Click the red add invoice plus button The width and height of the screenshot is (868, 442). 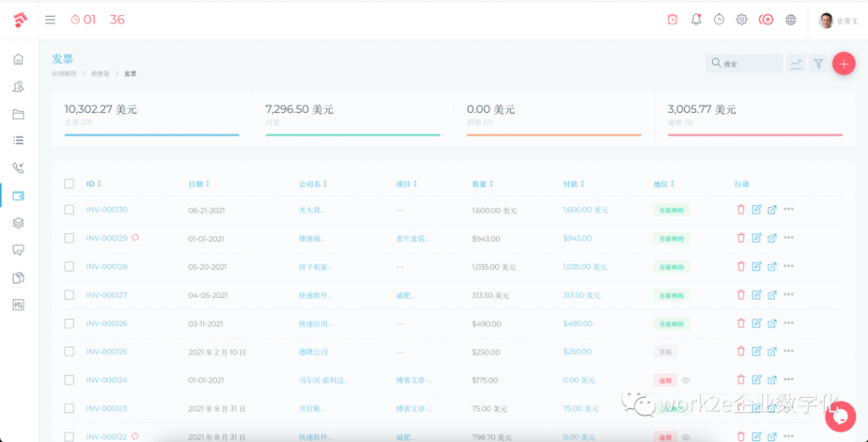[x=843, y=64]
